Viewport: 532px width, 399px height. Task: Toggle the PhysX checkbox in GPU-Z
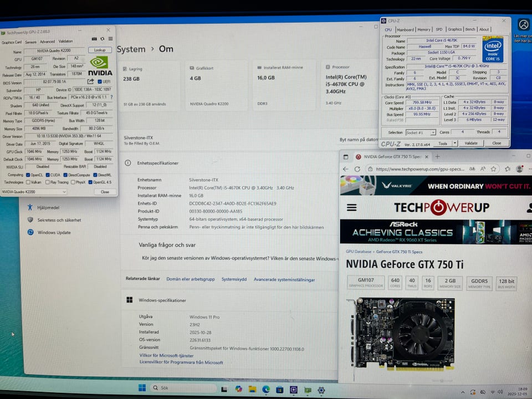click(73, 182)
